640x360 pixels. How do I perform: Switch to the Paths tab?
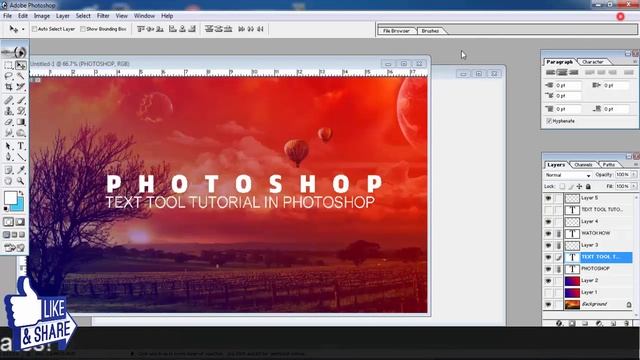(x=609, y=164)
